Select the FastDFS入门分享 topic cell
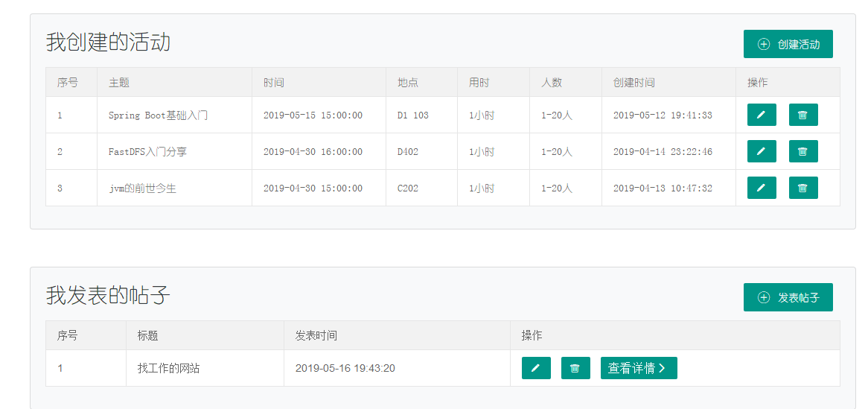Image resolution: width=868 pixels, height=409 pixels. (x=147, y=152)
